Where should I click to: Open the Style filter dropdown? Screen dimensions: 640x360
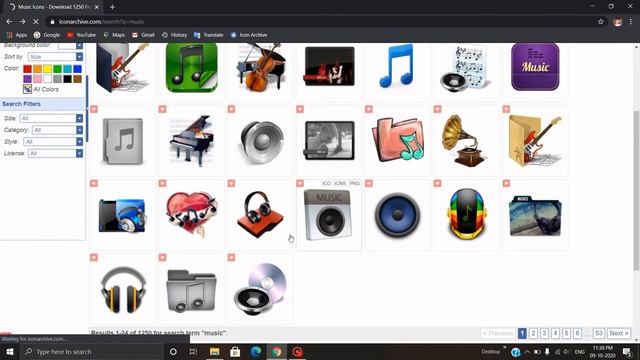click(53, 142)
